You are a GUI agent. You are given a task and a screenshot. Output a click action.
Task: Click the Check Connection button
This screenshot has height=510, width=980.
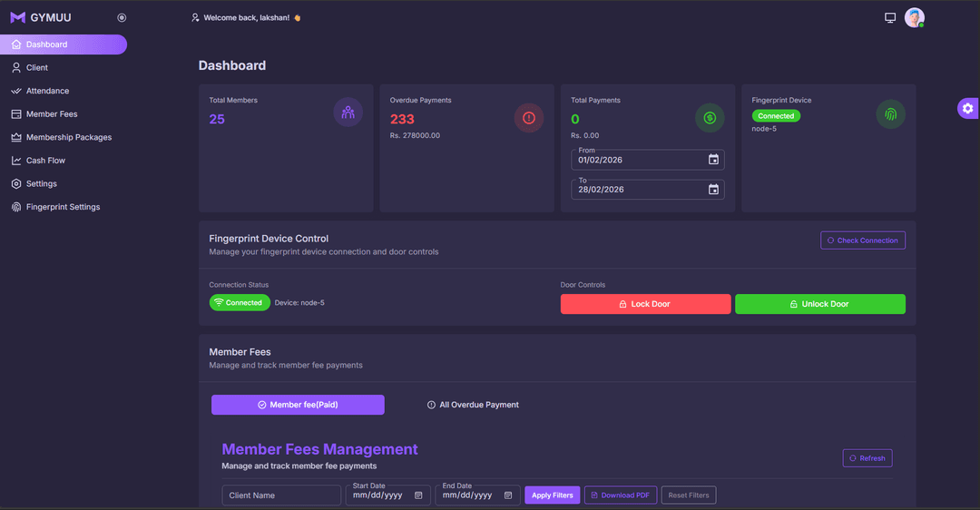tap(862, 240)
